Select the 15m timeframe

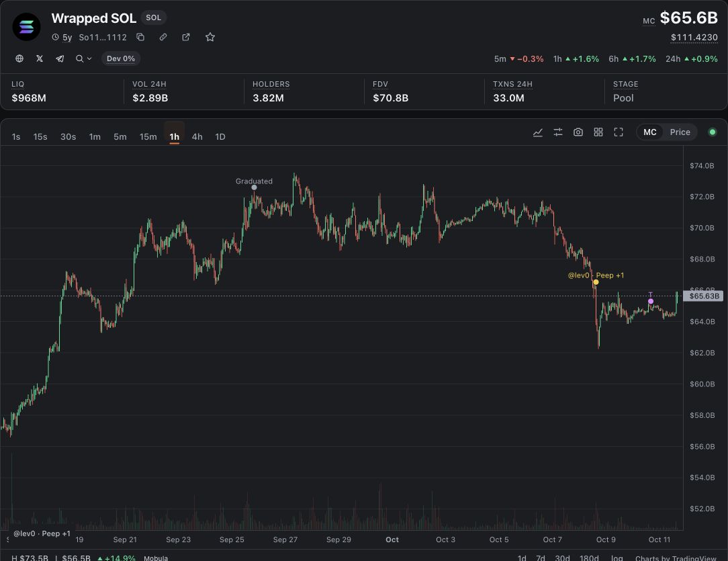148,136
